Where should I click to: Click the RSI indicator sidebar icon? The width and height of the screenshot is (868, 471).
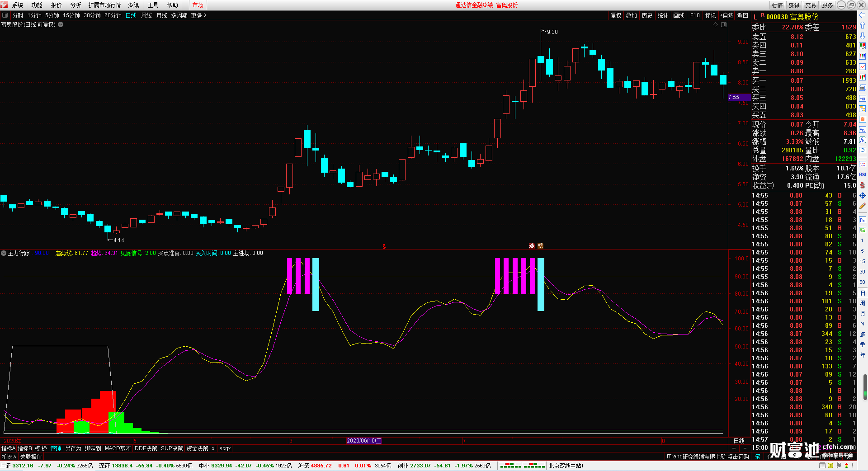(x=863, y=174)
